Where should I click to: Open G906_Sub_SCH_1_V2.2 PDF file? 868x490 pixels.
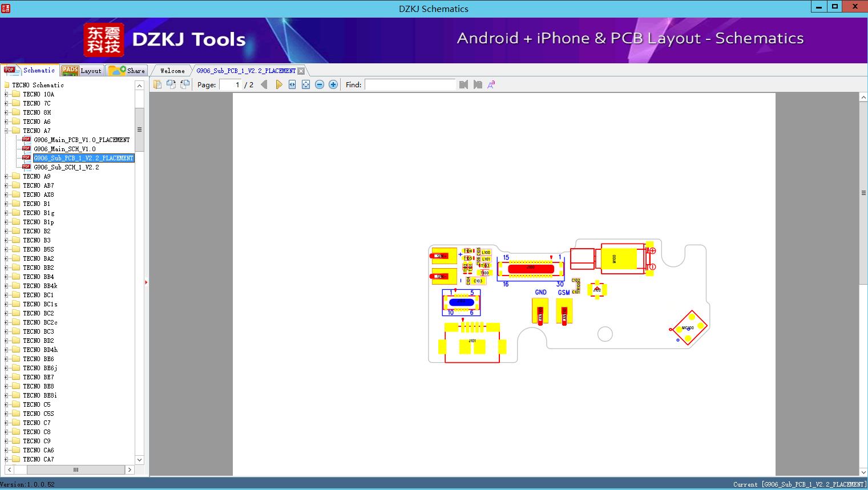66,167
